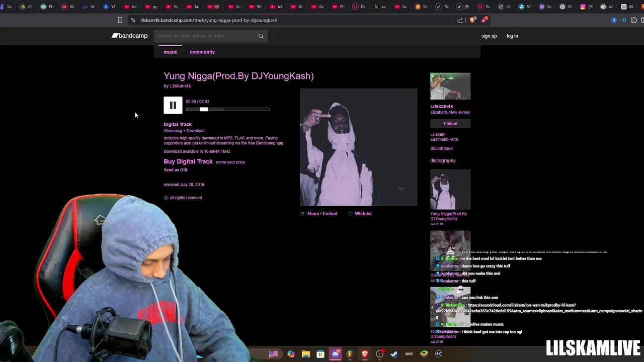This screenshot has width=644, height=362.
Task: Switch to the music tab
Action: tap(170, 52)
